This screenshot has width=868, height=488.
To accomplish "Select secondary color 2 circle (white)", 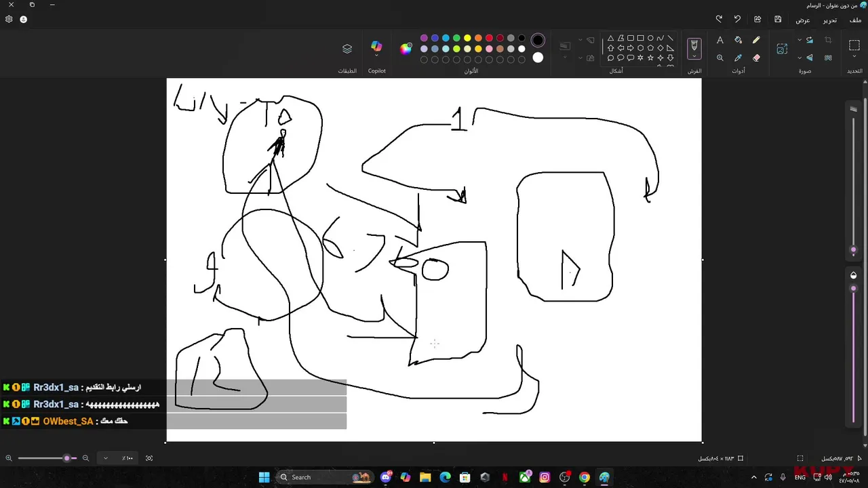I will [538, 58].
